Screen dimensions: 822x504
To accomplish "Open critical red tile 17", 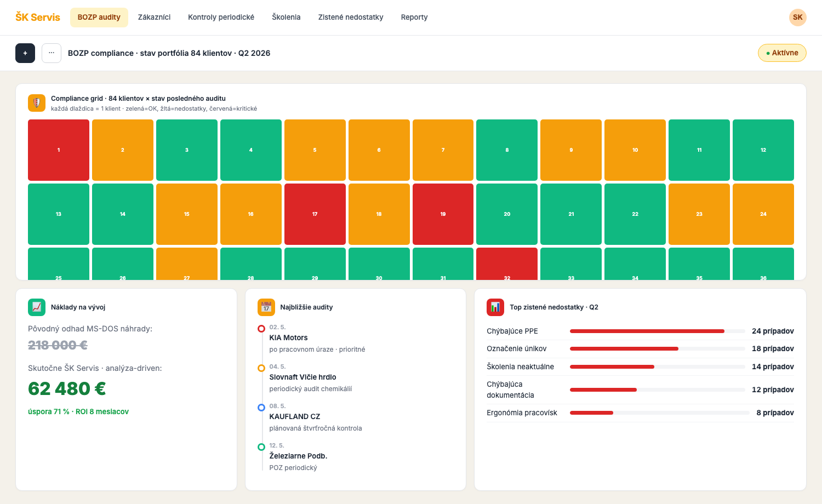I will [315, 214].
